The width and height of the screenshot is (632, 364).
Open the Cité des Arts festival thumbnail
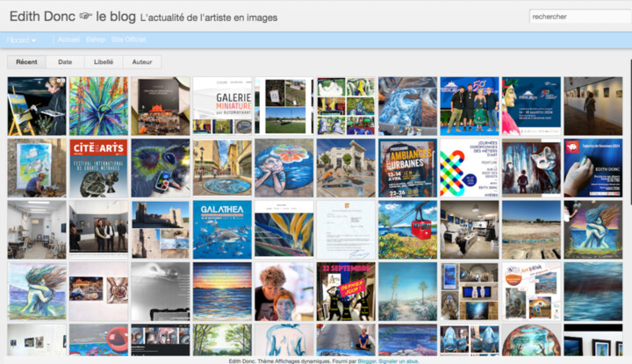coord(98,167)
